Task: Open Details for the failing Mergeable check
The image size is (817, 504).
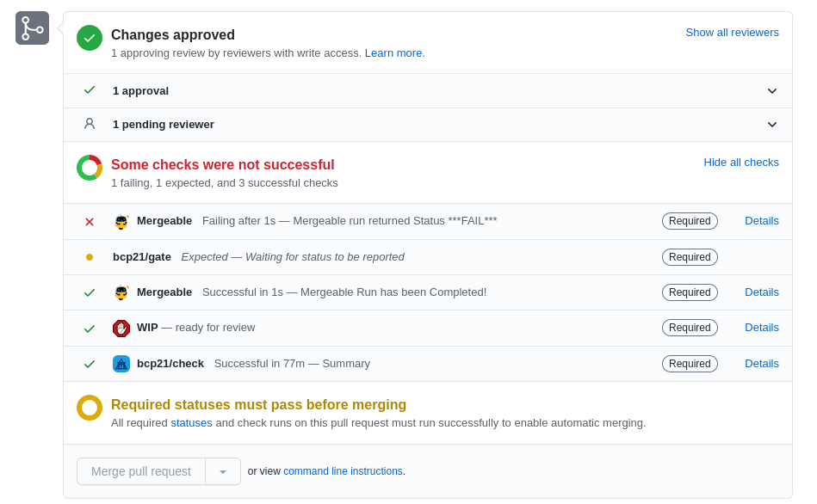Action: click(x=761, y=221)
